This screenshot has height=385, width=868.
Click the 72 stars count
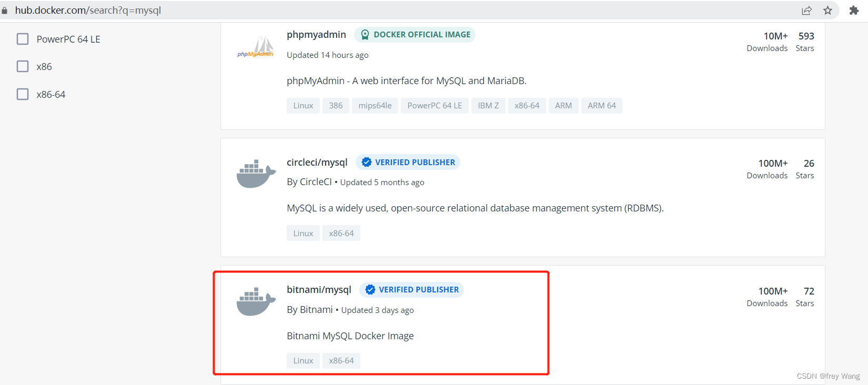click(809, 291)
